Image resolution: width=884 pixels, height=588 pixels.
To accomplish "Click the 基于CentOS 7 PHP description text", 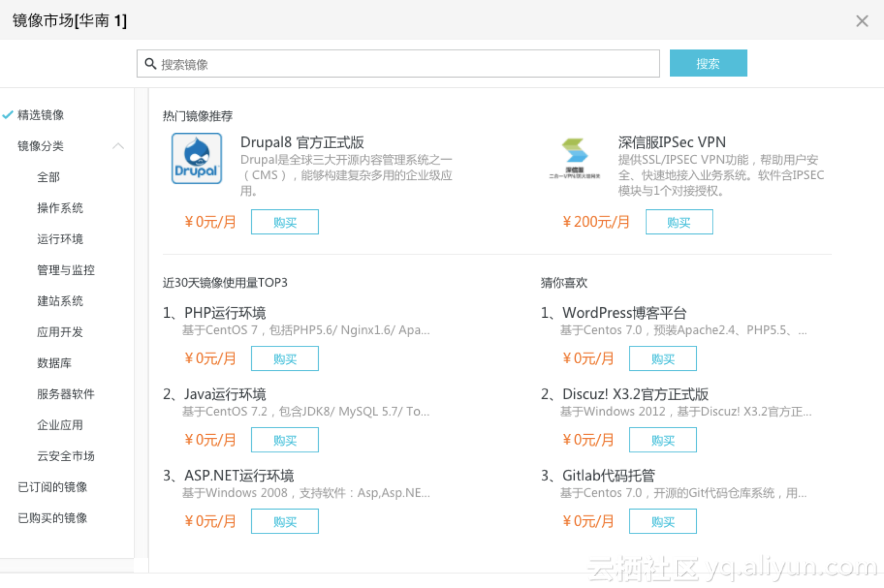I will point(306,330).
